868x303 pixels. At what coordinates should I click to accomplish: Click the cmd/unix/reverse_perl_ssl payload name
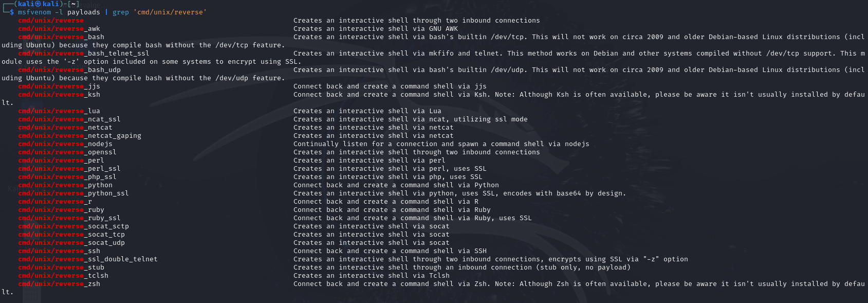click(x=69, y=169)
